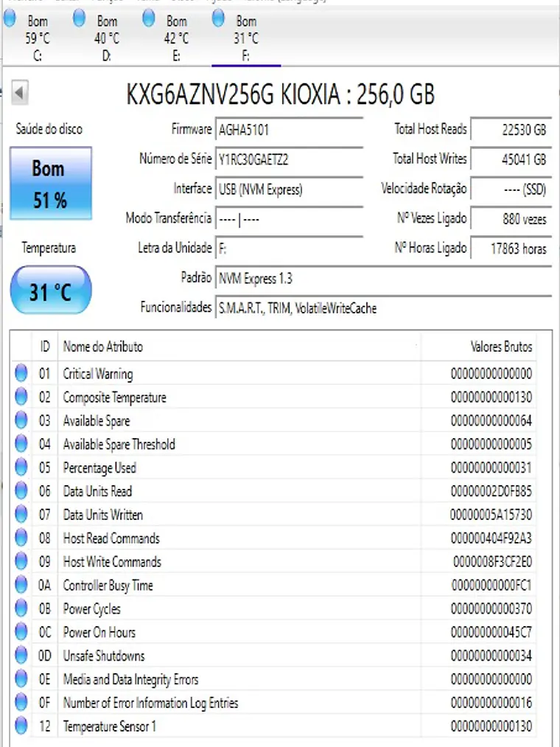Click the icon for Media and Data Integrity Errors

coord(21,678)
